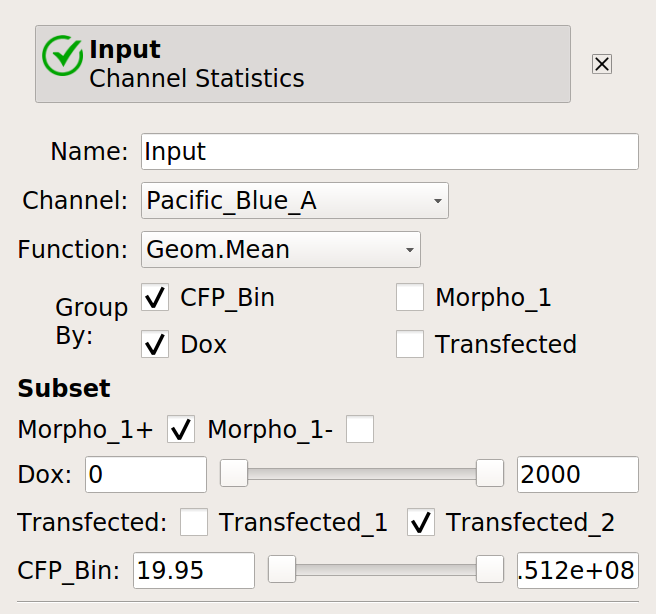Screen dimensions: 656x614
Task: Click the CFP_Bin minimum field showing 19.95
Action: point(194,571)
